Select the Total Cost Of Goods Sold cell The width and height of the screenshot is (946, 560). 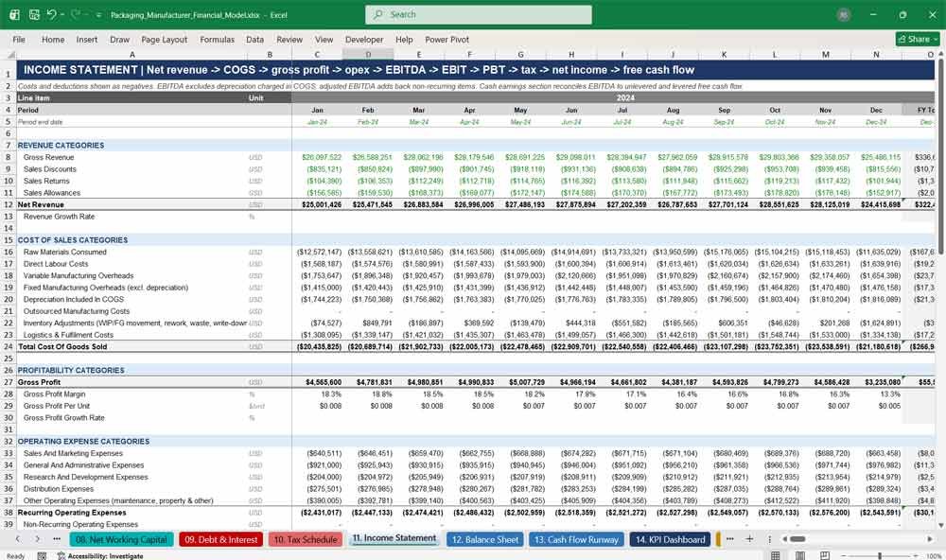[62, 346]
